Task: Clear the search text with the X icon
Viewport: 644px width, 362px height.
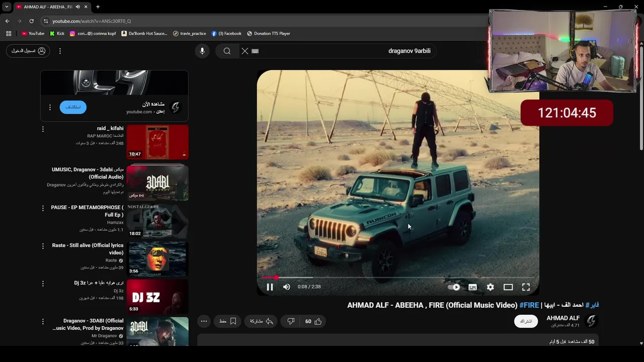Action: (245, 51)
